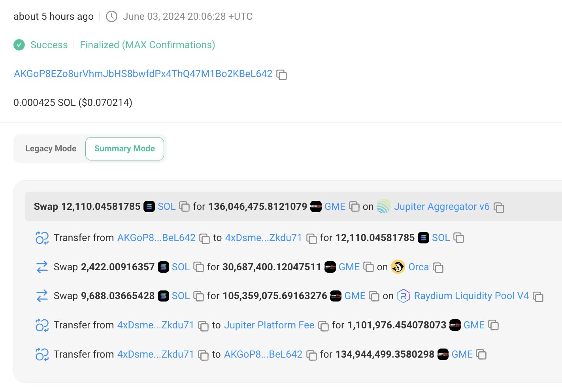
Task: Click the timestamp June 03, 2024 20:06:28 +UTC
Action: (x=188, y=17)
